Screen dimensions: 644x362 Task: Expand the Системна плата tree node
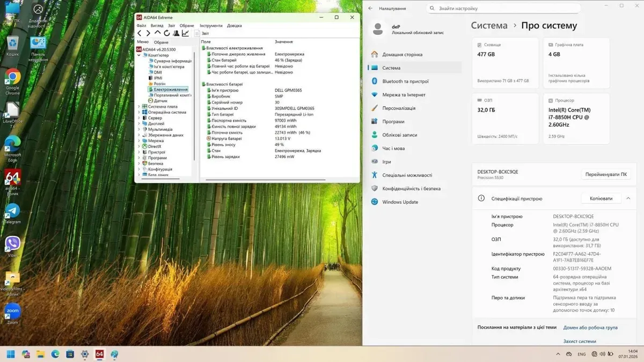[x=139, y=107]
